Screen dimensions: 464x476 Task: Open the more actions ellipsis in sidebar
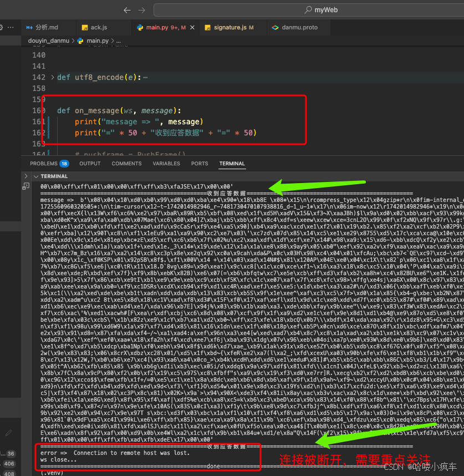tap(11, 27)
